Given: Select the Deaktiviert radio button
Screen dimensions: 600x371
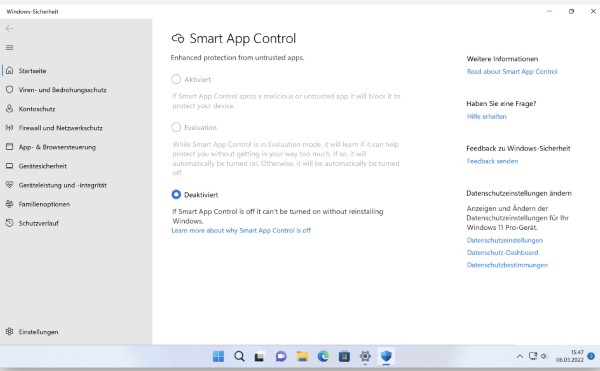Looking at the screenshot, I should tap(176, 194).
